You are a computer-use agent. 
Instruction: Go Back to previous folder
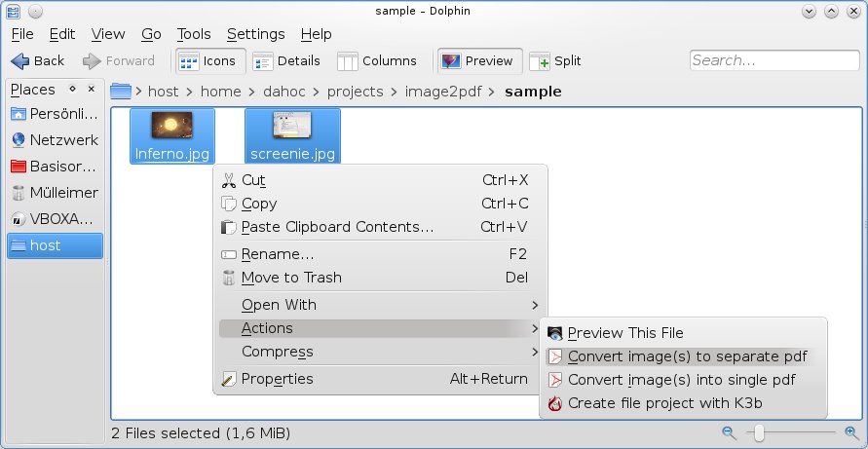pos(38,61)
